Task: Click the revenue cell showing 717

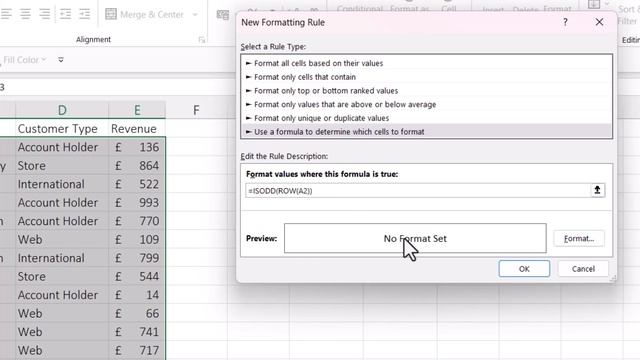Action: [137, 350]
